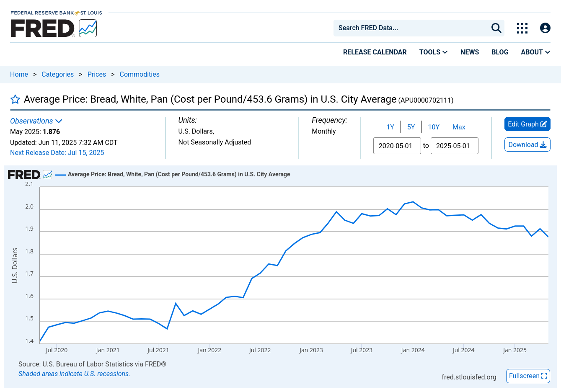Viewport: 561px width, 392px height.
Task: Click the search magnifier icon
Action: (496, 28)
